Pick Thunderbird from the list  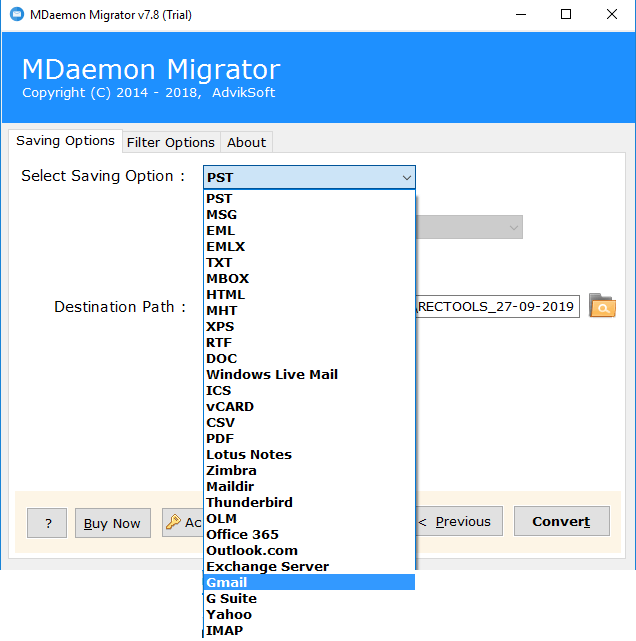[309, 502]
